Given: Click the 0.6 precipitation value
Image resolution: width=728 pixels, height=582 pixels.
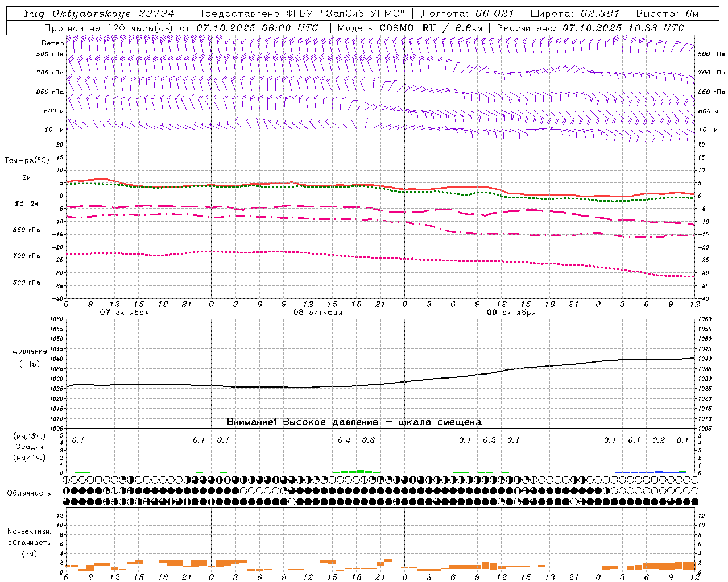Looking at the screenshot, I should [x=369, y=440].
